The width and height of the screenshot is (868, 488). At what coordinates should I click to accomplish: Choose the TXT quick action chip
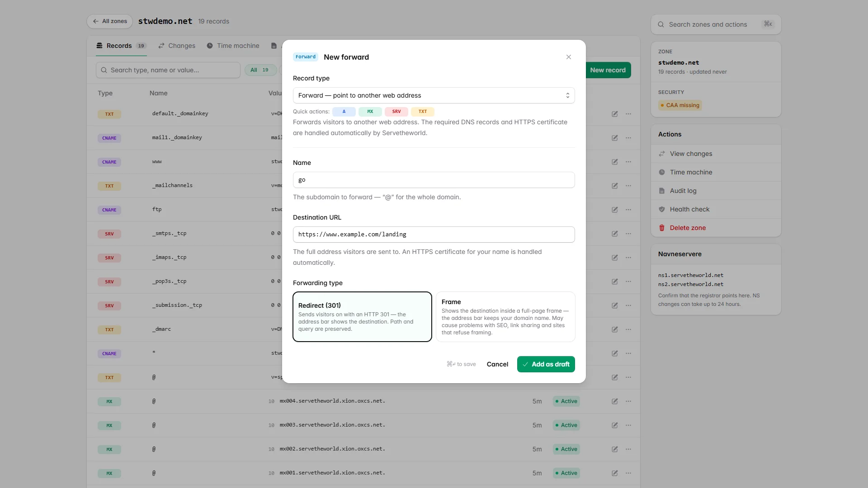click(x=423, y=112)
